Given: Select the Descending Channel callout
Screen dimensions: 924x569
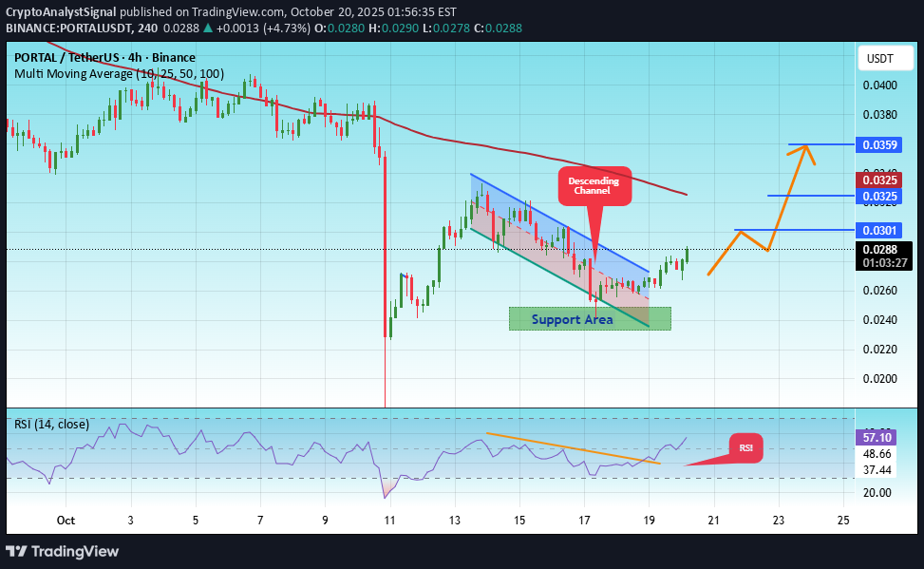Looking at the screenshot, I should tap(594, 186).
